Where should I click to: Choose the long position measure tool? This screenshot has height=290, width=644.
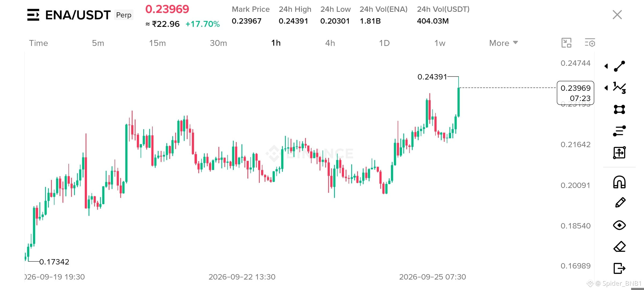[619, 153]
